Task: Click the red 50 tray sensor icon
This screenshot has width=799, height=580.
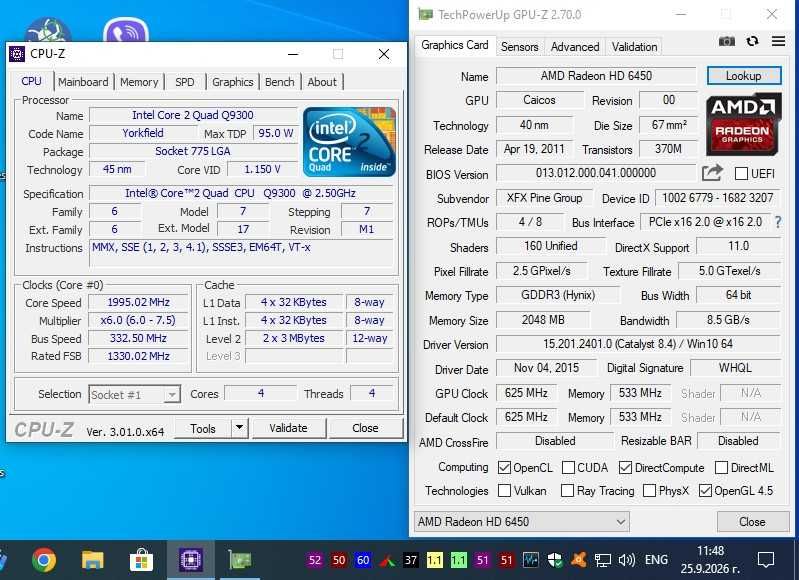Action: [339, 561]
